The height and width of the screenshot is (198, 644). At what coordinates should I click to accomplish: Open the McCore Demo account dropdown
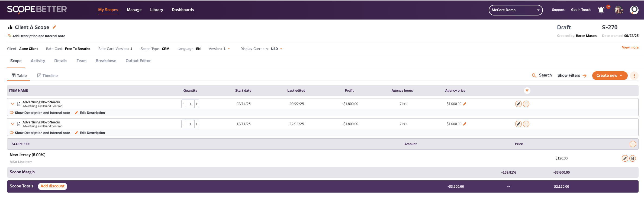pos(515,10)
